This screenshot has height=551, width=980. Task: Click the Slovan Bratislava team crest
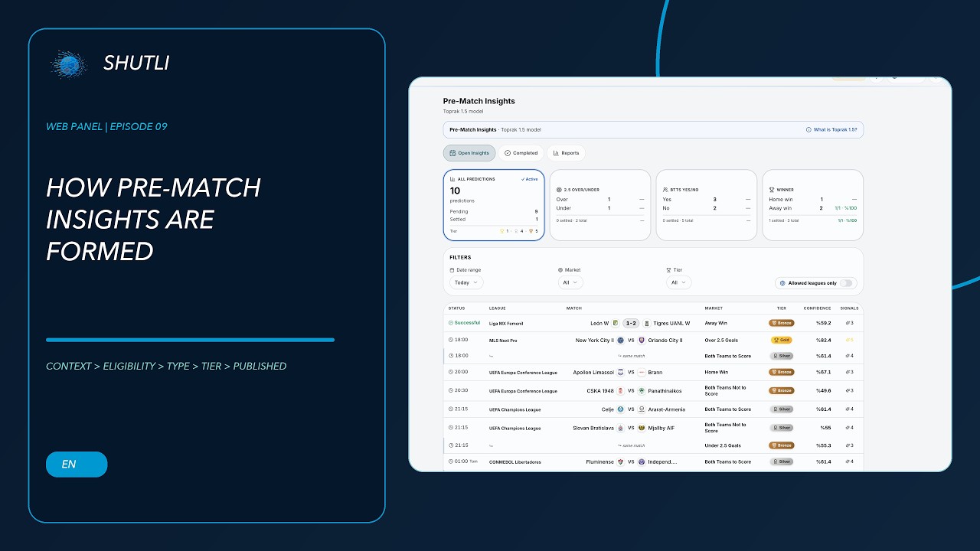621,428
